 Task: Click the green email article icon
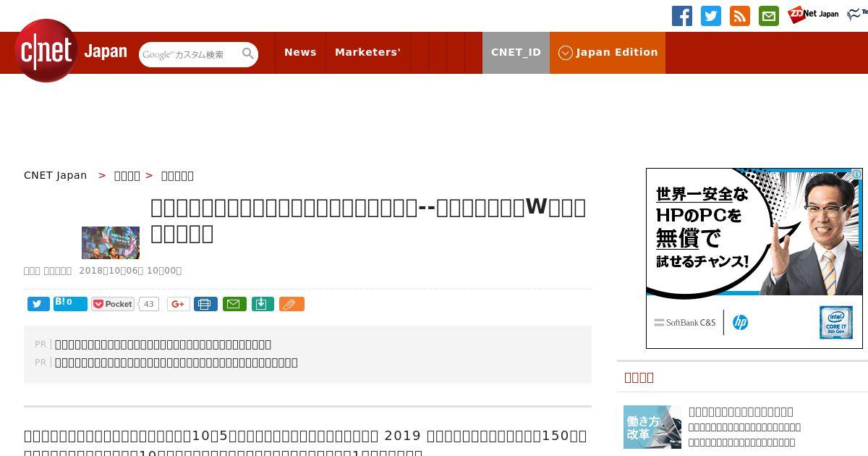[x=234, y=304]
